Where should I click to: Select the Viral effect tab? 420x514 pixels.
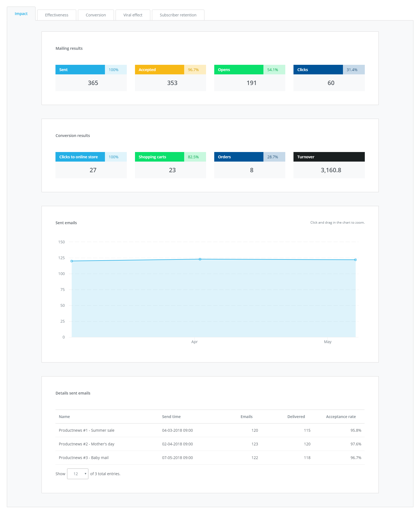click(133, 15)
